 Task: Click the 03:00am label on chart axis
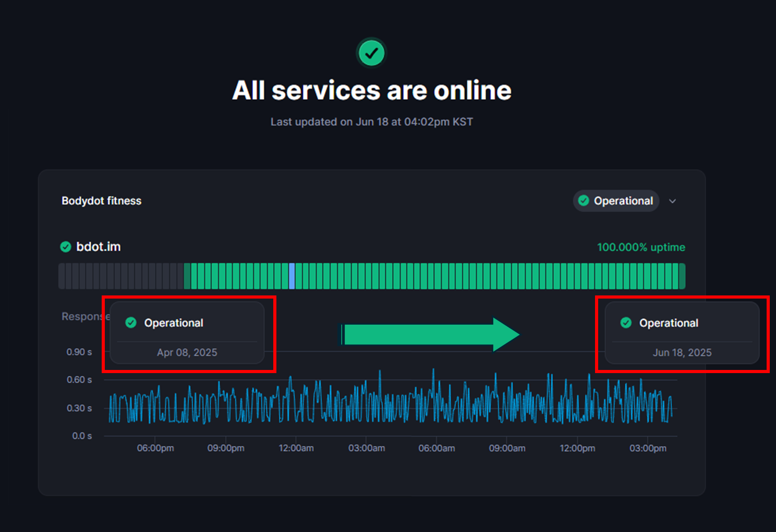367,448
